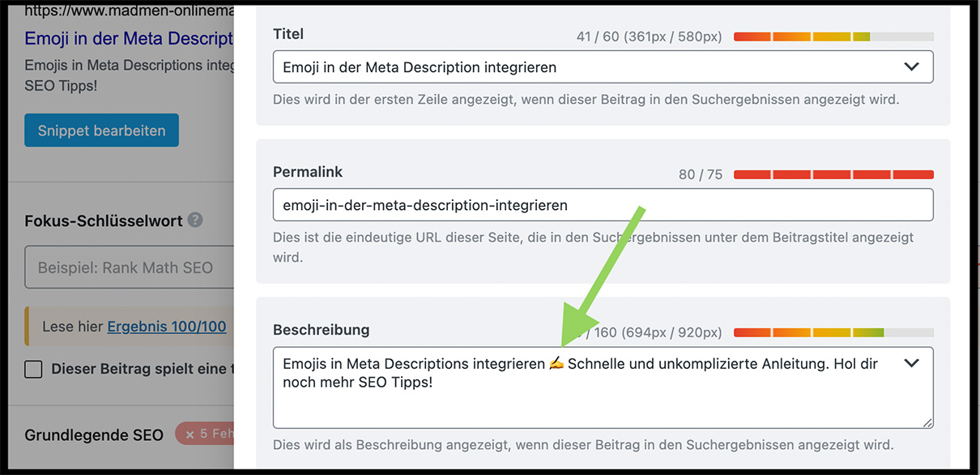Viewport: 980px width, 475px height.
Task: Focus the Fokus-Schlüsselwort input field
Action: 130,267
